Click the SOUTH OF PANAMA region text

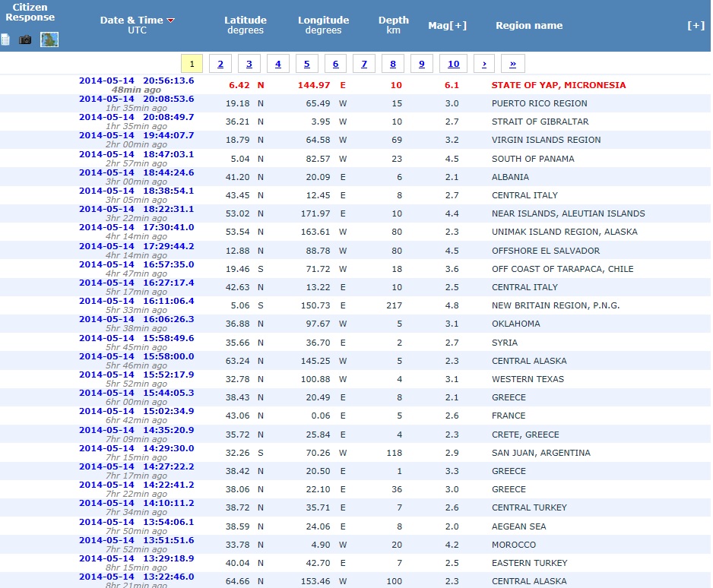(533, 159)
